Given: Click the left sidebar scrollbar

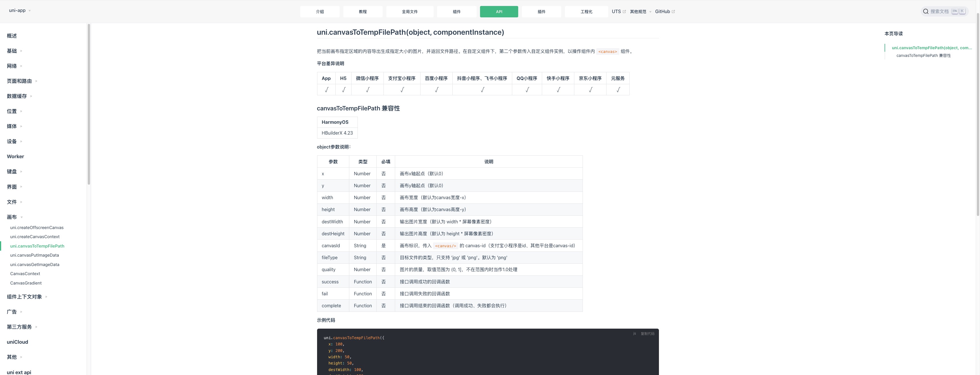Looking at the screenshot, I should click(89, 104).
